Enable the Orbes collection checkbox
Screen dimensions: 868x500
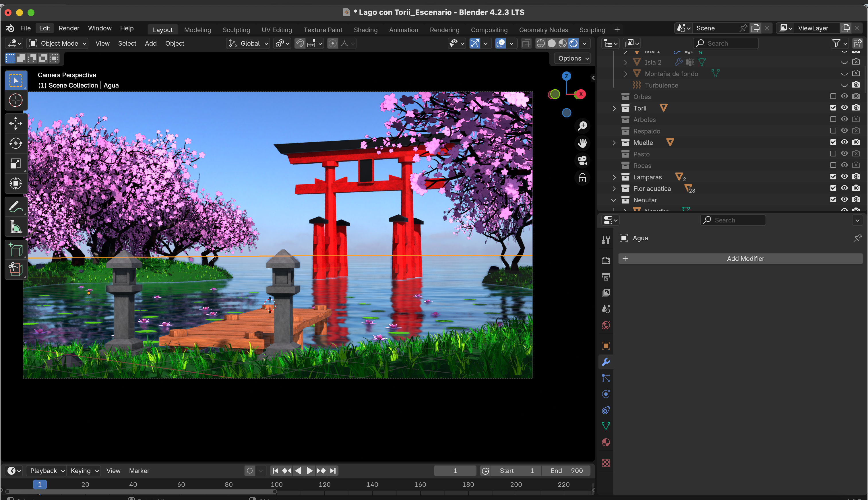coord(833,96)
